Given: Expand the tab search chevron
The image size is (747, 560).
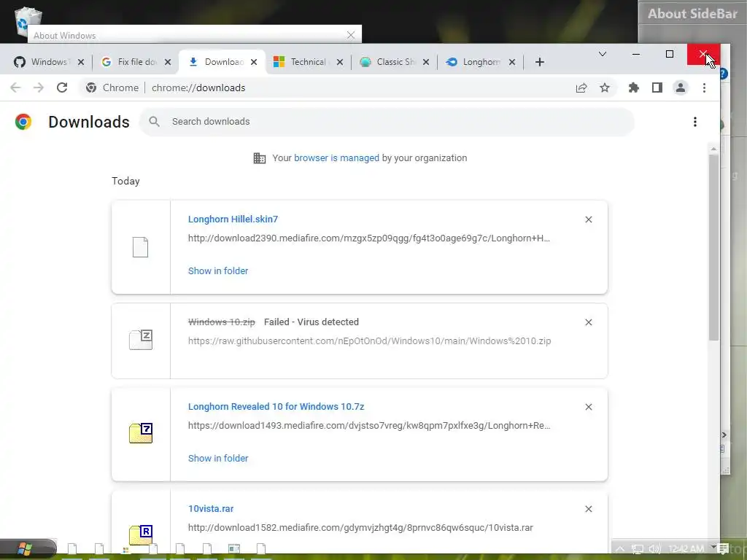Looking at the screenshot, I should click(602, 54).
